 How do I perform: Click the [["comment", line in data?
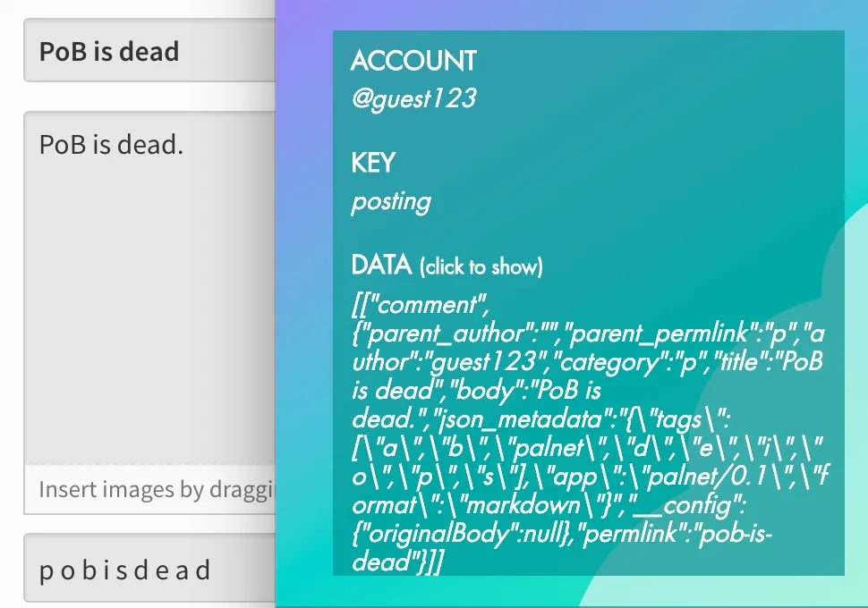point(421,305)
